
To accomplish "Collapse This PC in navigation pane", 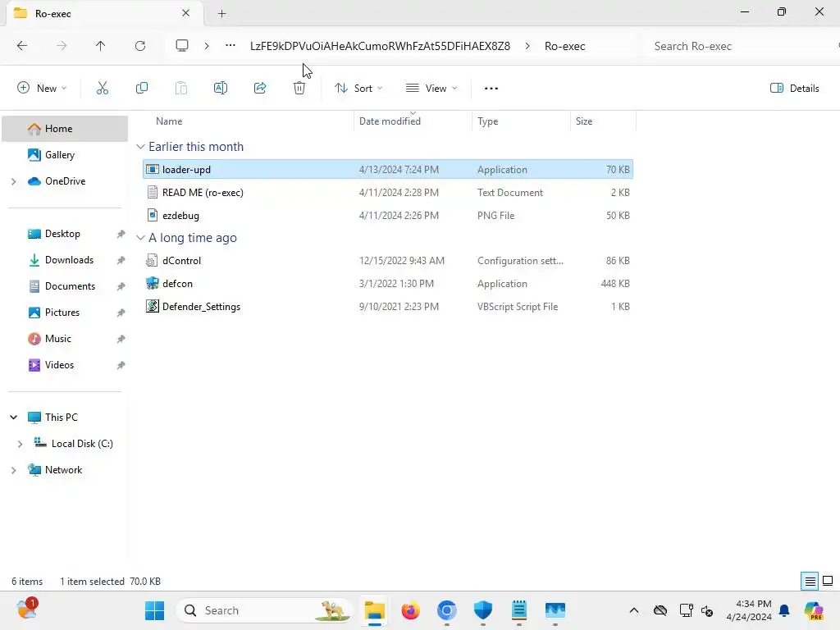I will point(13,418).
